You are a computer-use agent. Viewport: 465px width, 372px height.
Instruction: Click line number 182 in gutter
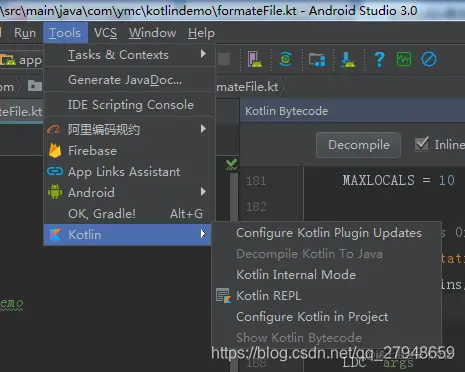tap(256, 207)
